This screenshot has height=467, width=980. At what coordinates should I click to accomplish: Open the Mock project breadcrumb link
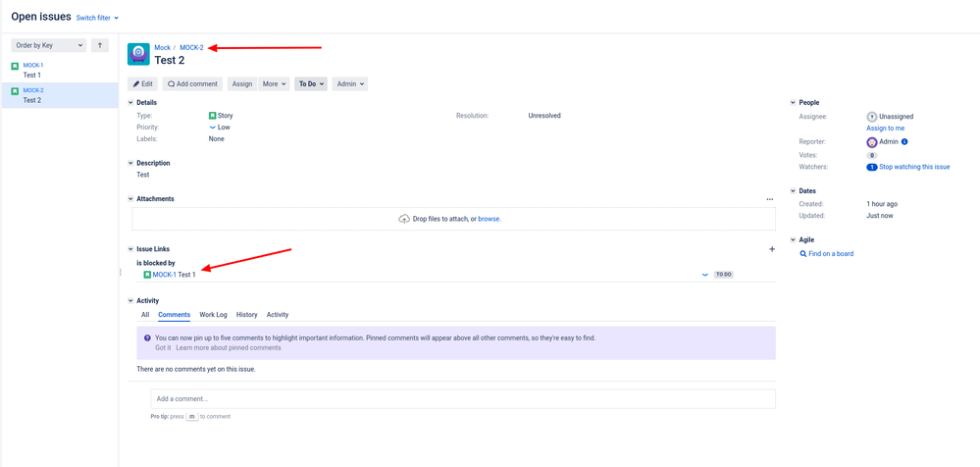tap(163, 47)
